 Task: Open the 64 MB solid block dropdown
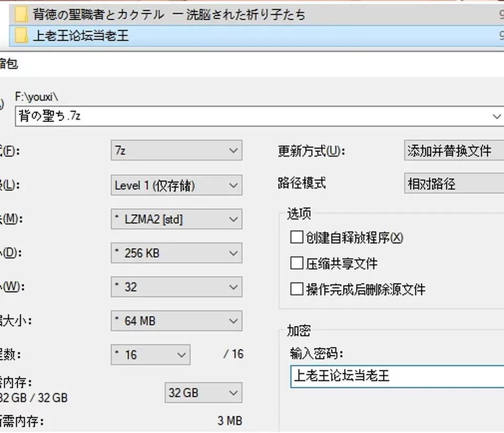(x=176, y=321)
